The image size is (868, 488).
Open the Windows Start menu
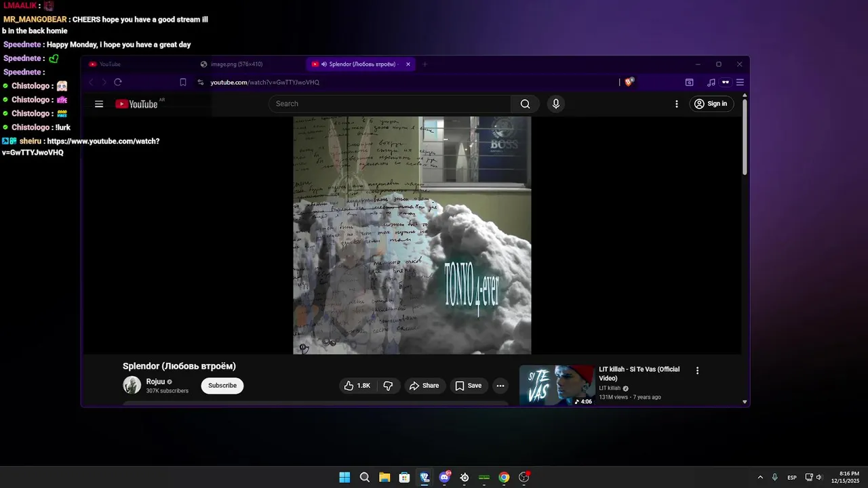[x=344, y=477]
